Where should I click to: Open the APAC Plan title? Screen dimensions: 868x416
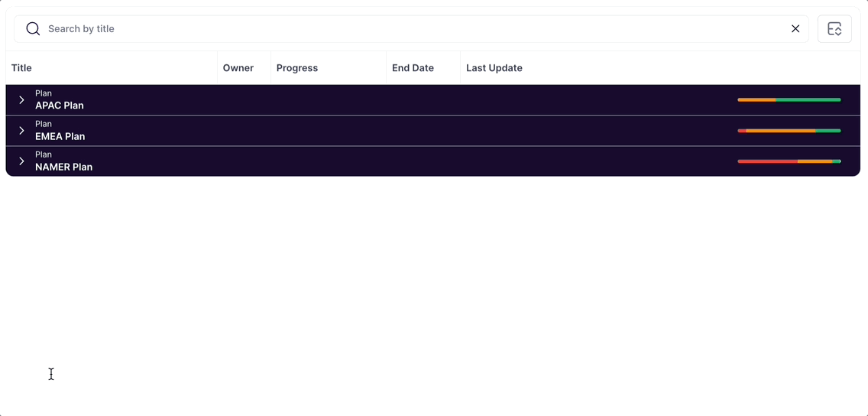[x=60, y=106]
